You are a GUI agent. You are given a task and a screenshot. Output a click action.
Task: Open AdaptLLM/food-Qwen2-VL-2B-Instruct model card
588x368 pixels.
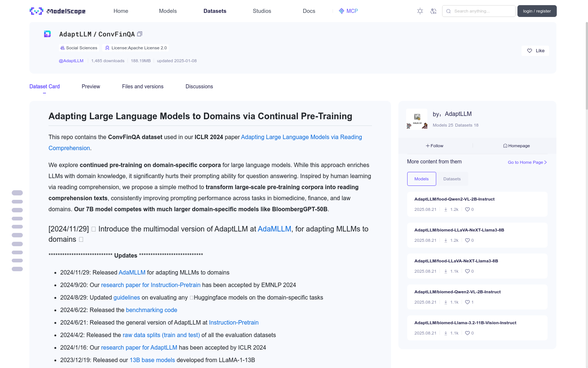(x=477, y=204)
